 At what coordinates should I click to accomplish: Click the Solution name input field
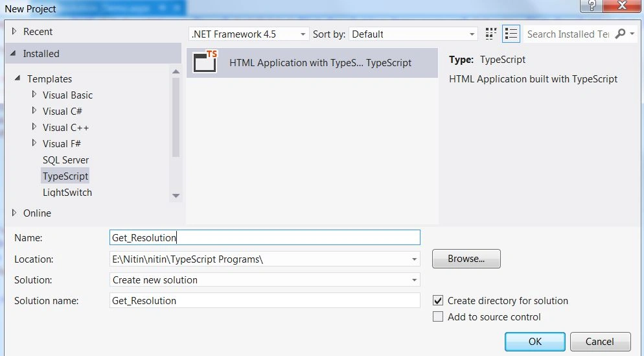265,300
